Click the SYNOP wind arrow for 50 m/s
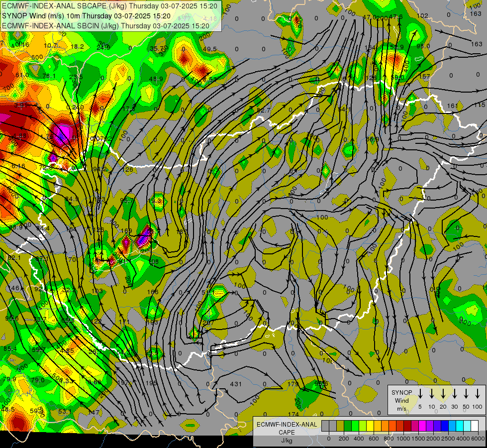The height and width of the screenshot is (448, 487). [466, 393]
